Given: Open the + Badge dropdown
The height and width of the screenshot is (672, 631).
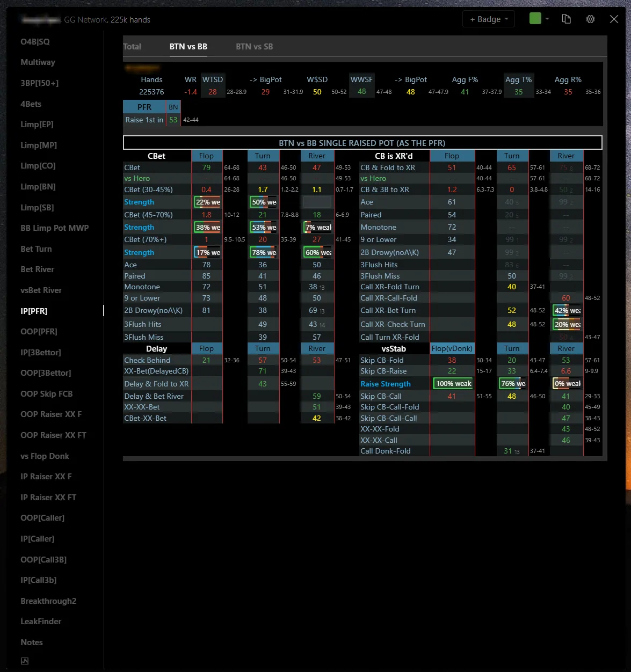Looking at the screenshot, I should coord(488,19).
